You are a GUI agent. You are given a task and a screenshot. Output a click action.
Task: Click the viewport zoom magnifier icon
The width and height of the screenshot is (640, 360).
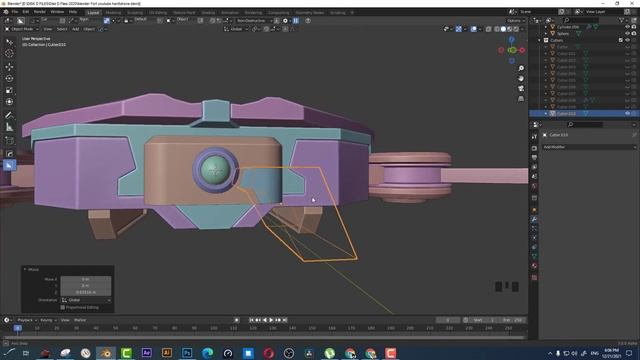tap(521, 68)
